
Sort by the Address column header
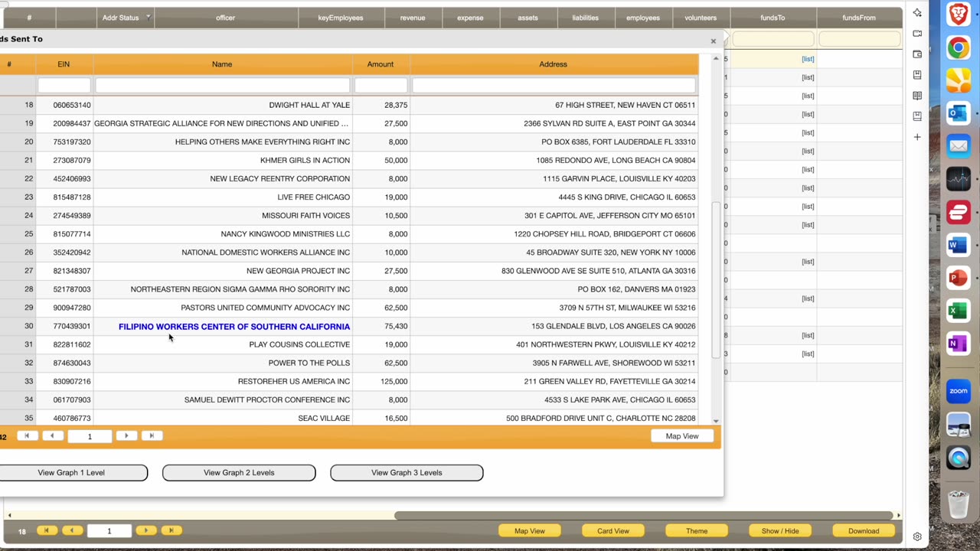[553, 64]
